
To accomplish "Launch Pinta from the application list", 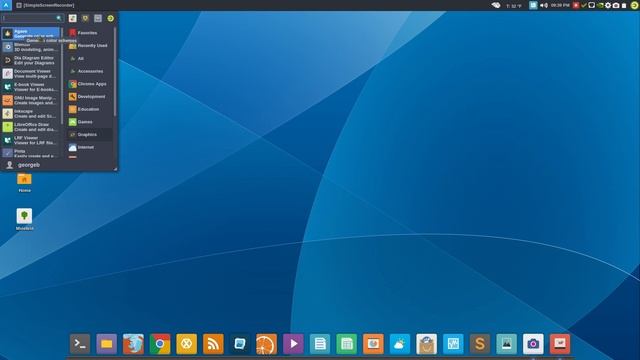I will [31, 153].
